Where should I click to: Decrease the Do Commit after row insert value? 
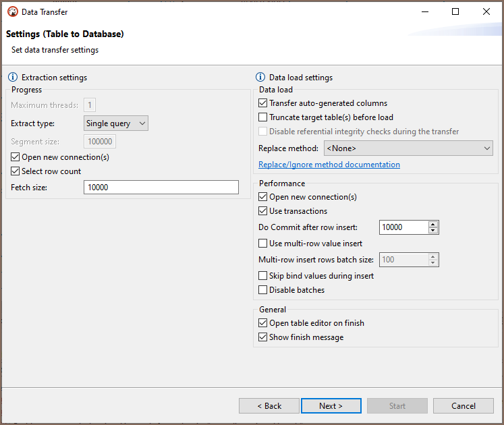(x=433, y=231)
